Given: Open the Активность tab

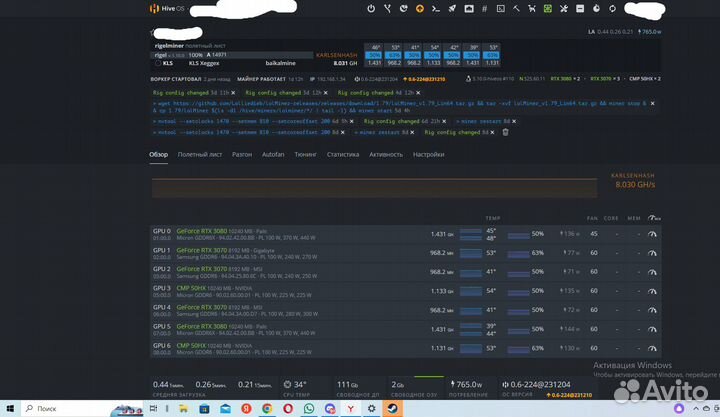Looking at the screenshot, I should tap(386, 155).
